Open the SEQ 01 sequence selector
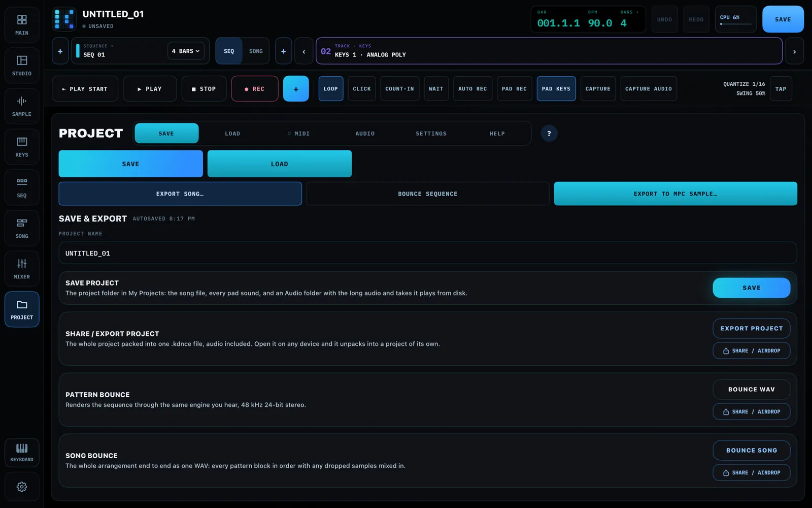The image size is (812, 508). click(x=121, y=51)
